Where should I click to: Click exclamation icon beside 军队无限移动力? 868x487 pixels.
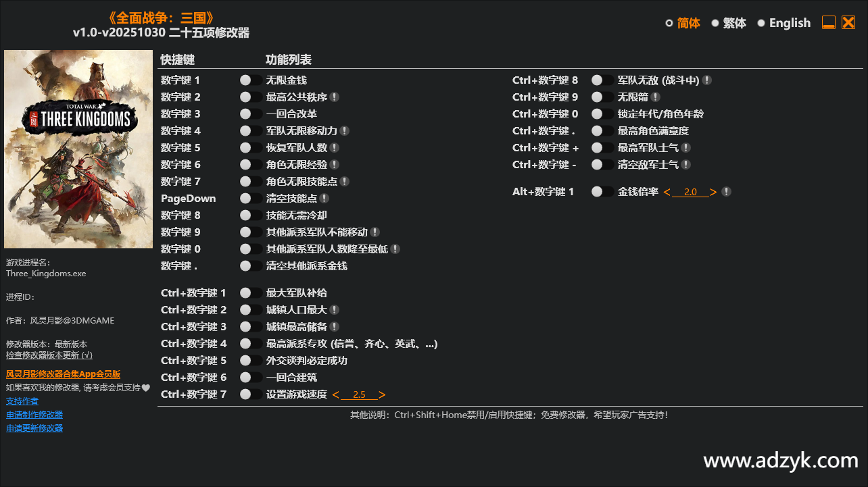point(345,130)
